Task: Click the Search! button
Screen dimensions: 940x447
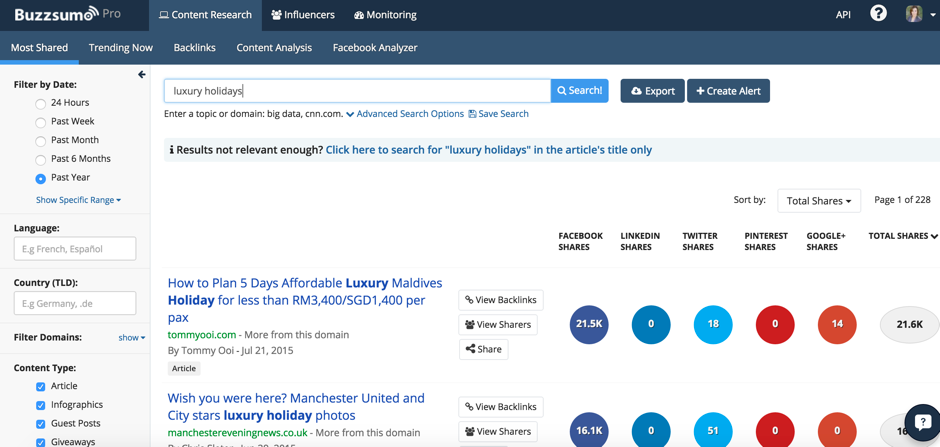Action: [579, 91]
